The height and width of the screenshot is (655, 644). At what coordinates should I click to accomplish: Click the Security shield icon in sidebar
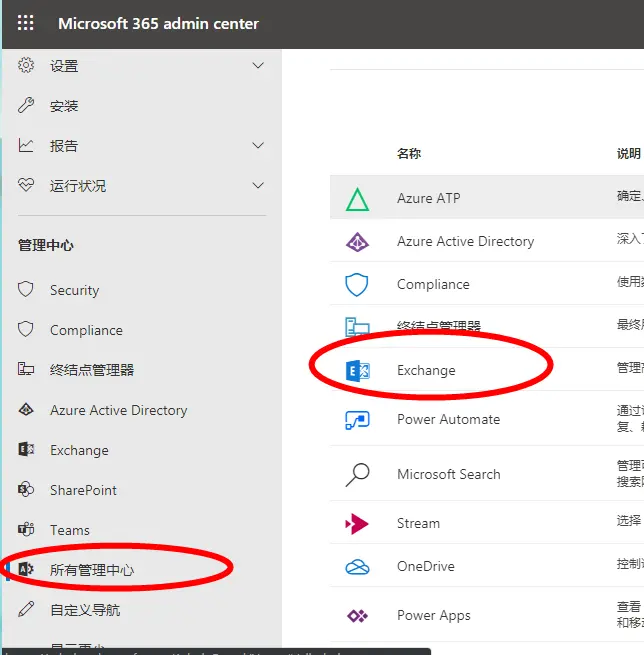26,289
